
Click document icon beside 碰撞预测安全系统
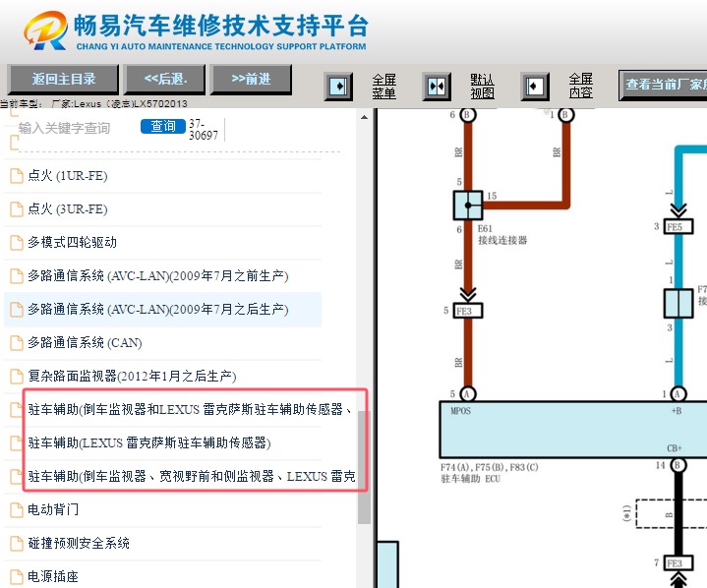coord(17,543)
